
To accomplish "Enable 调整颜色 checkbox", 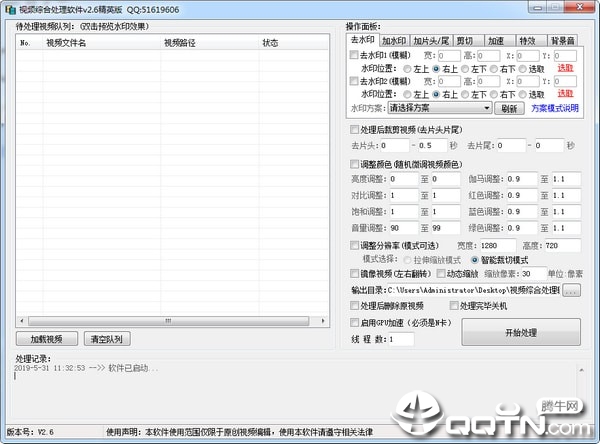I will point(354,164).
